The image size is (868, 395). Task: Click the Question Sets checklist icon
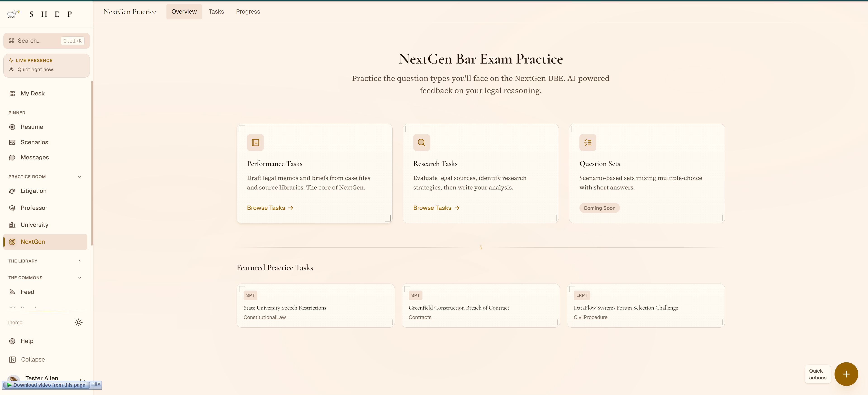587,142
